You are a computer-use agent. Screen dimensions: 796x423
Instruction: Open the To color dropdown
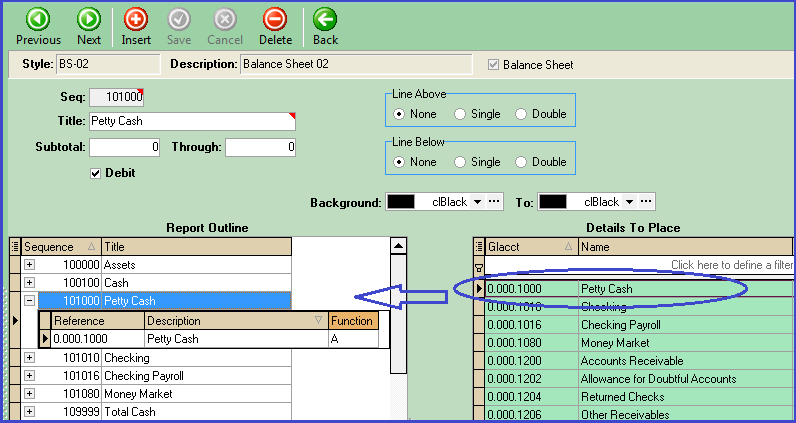[629, 202]
